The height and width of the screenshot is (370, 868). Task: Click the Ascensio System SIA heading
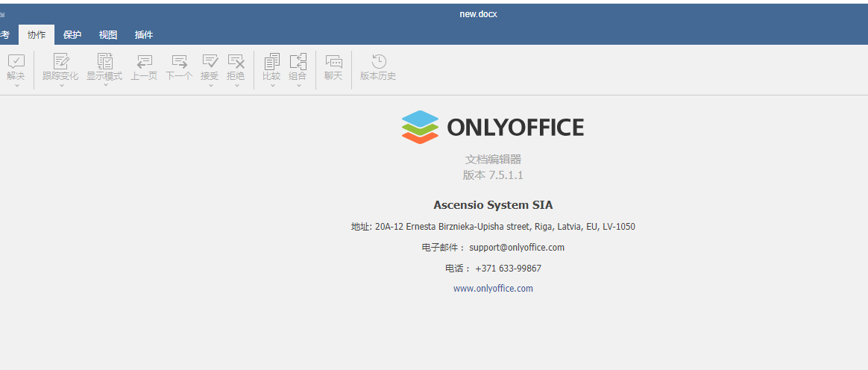coord(493,205)
